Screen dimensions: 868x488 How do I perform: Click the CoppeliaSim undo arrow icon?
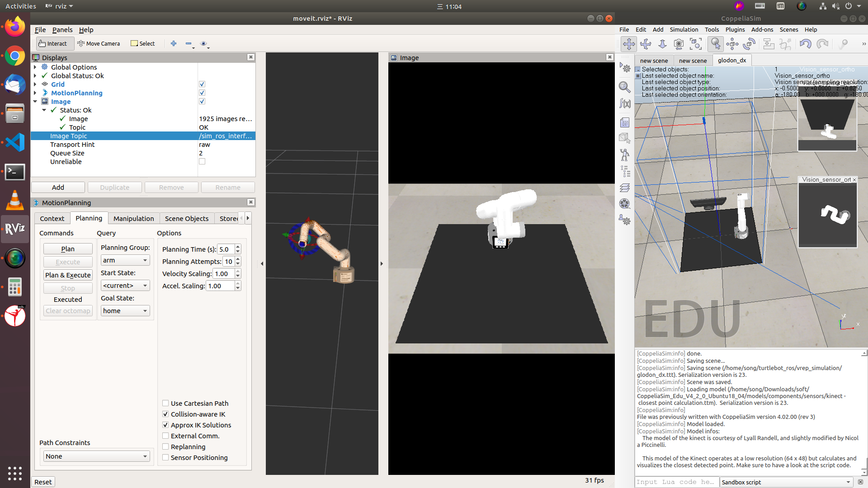[805, 44]
